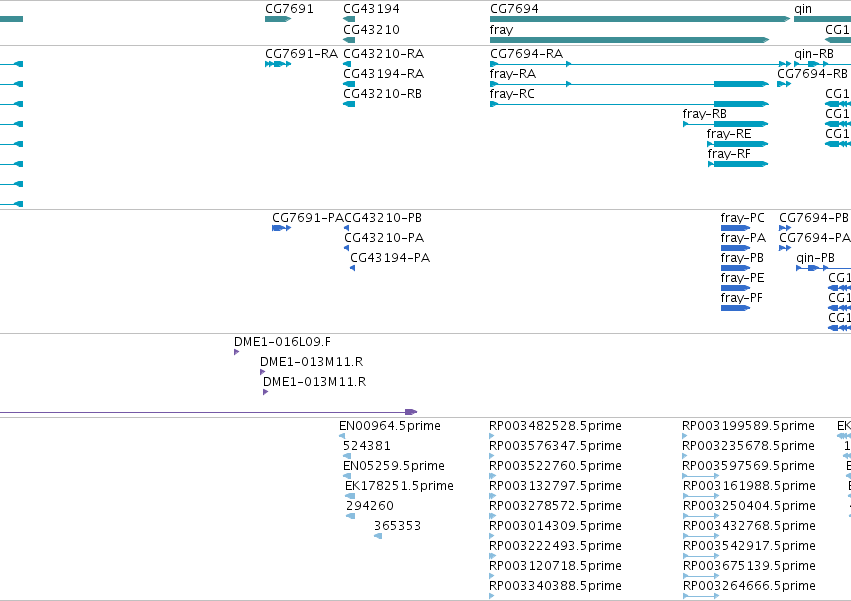The height and width of the screenshot is (601, 851).
Task: Select protein CG7691-PA
Action: pos(282,228)
